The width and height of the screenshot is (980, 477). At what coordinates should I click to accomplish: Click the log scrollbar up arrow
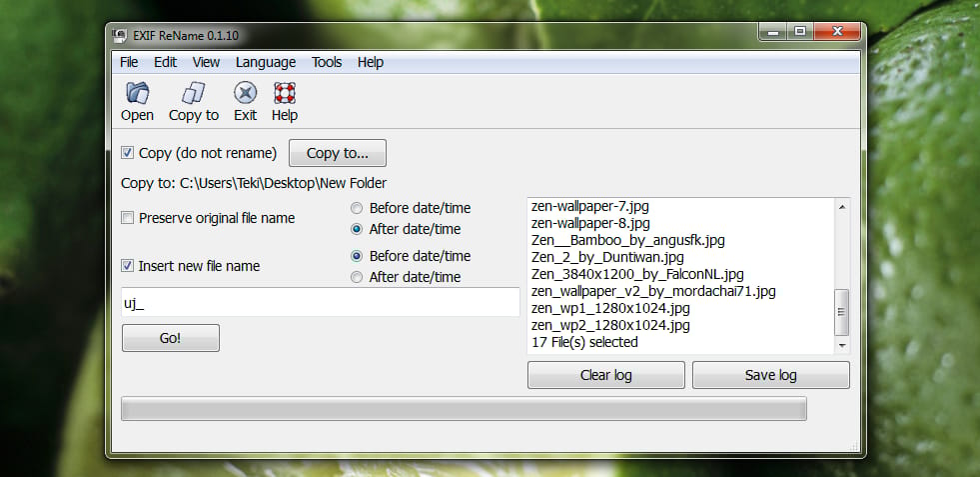tap(841, 207)
